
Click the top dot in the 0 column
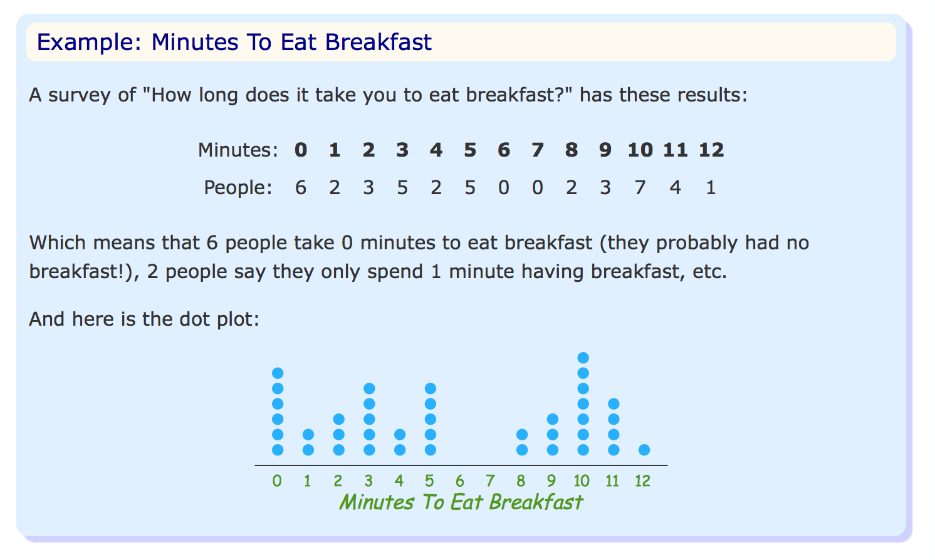pos(278,373)
